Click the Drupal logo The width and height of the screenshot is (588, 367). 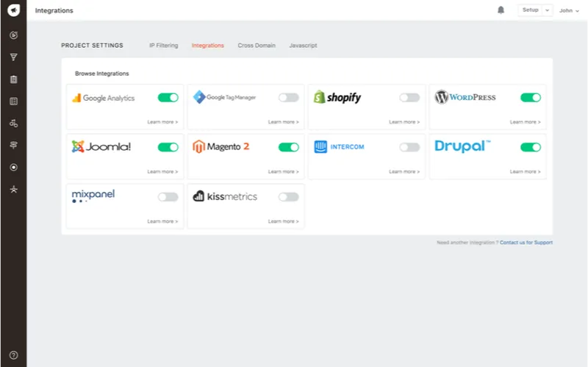click(x=462, y=146)
